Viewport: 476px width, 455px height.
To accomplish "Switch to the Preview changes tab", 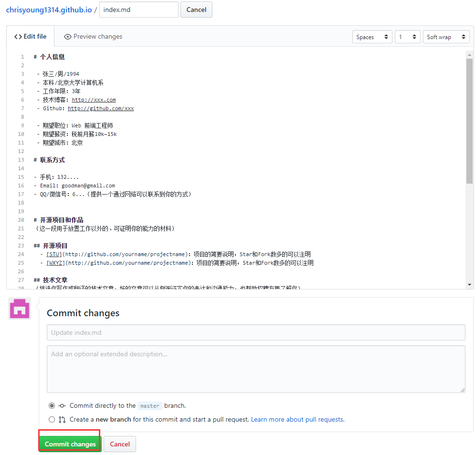I will (x=93, y=36).
